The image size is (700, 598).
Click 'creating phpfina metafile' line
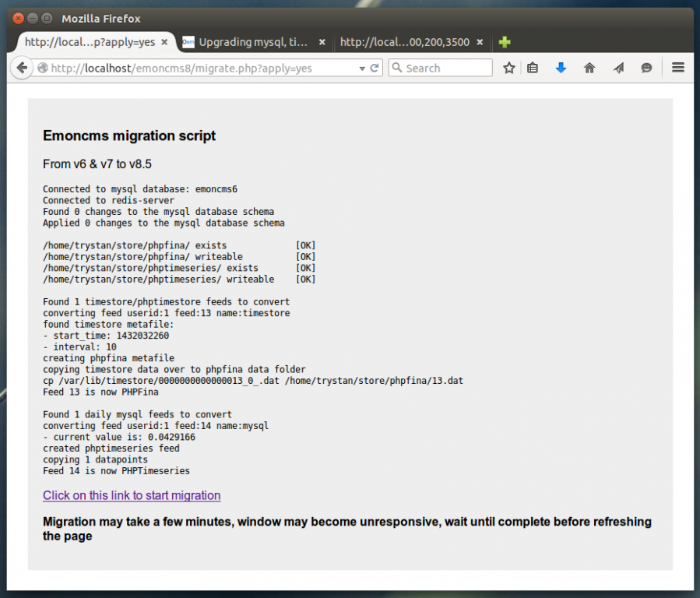pos(108,358)
